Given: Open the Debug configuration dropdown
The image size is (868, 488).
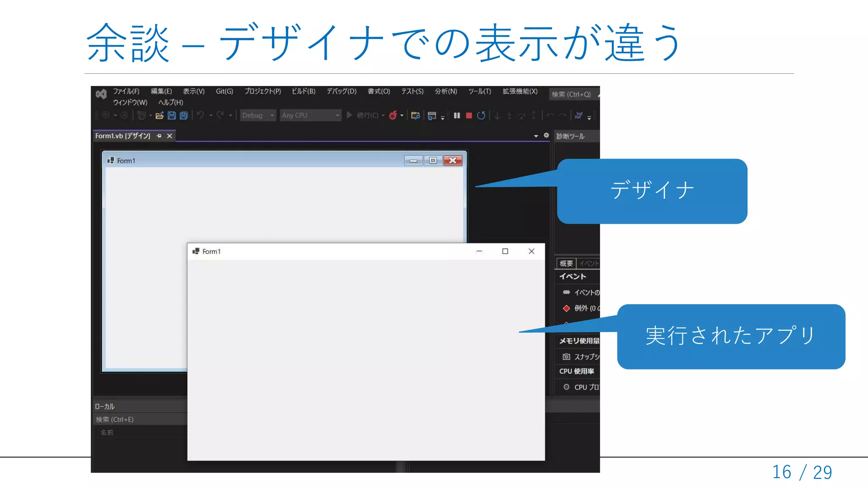Looking at the screenshot, I should [258, 115].
